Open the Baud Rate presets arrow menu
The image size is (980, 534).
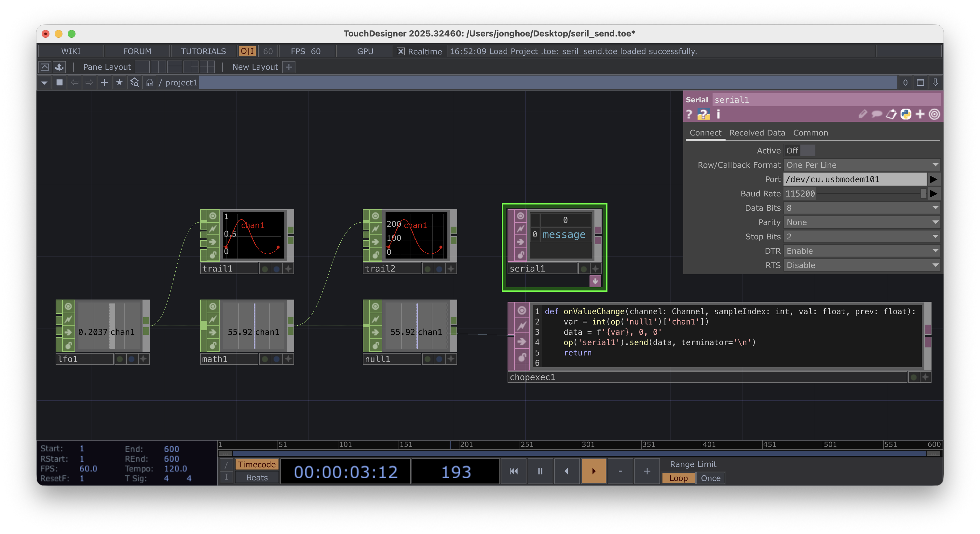pyautogui.click(x=933, y=193)
